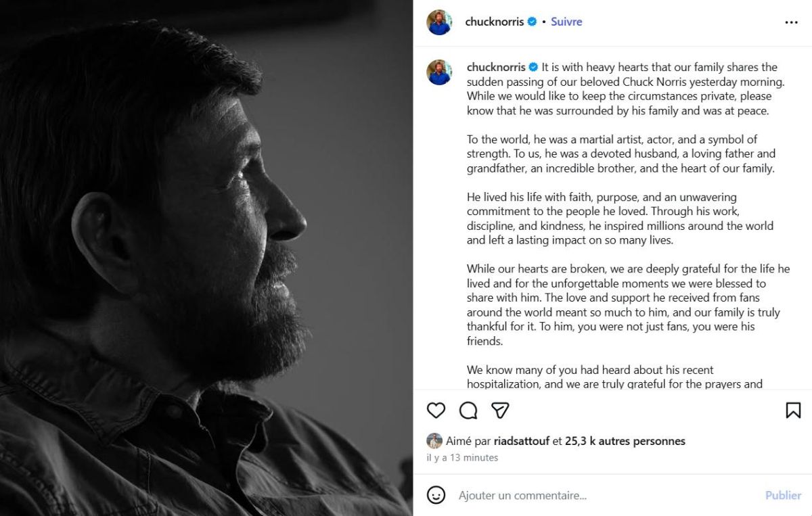Image resolution: width=812 pixels, height=516 pixels.
Task: Select the chucknorris name above the caption text
Action: tap(495, 67)
